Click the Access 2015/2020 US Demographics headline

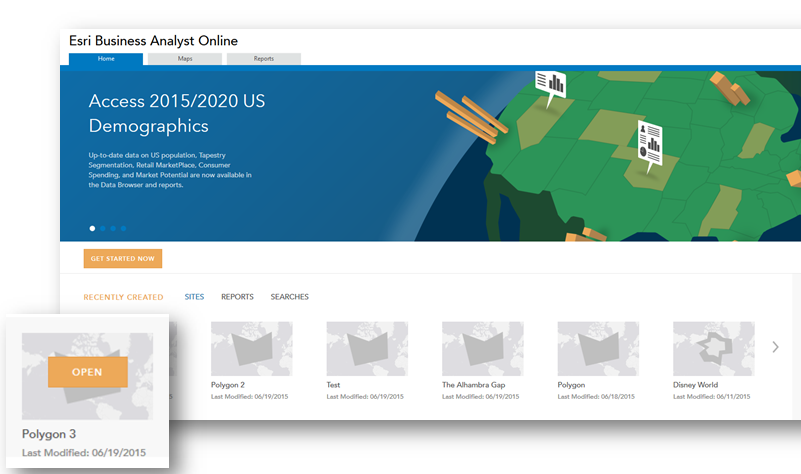pyautogui.click(x=177, y=113)
